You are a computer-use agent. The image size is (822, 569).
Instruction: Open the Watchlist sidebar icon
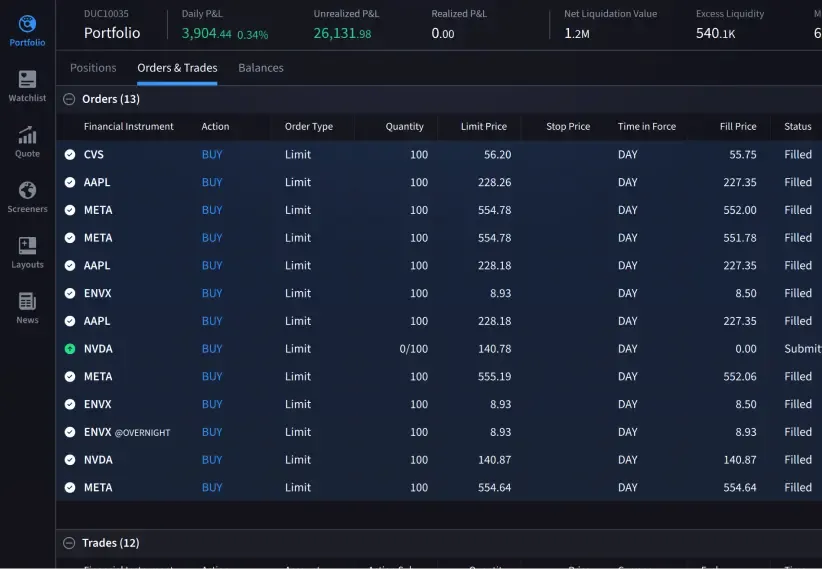click(27, 80)
